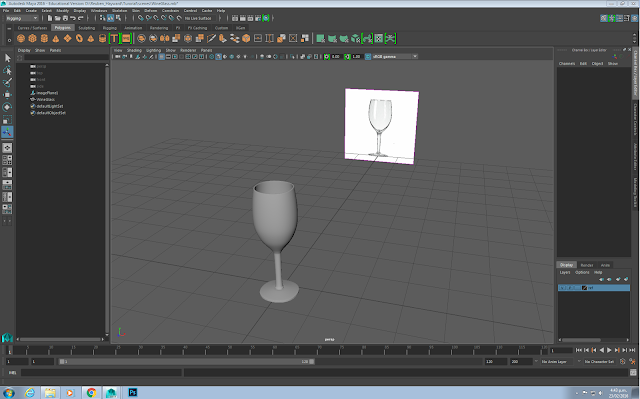Choose the Paint Selection tool
Image resolution: width=640 pixels, height=399 pixels.
(7, 82)
